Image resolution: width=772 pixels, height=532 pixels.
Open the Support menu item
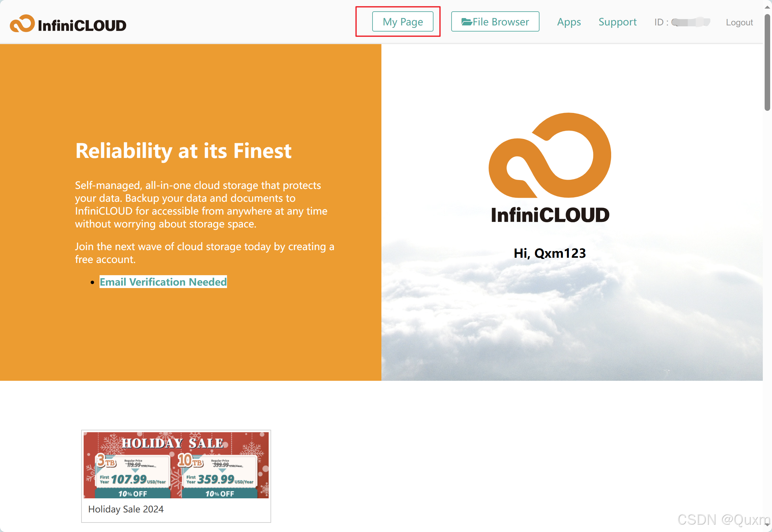pos(617,22)
